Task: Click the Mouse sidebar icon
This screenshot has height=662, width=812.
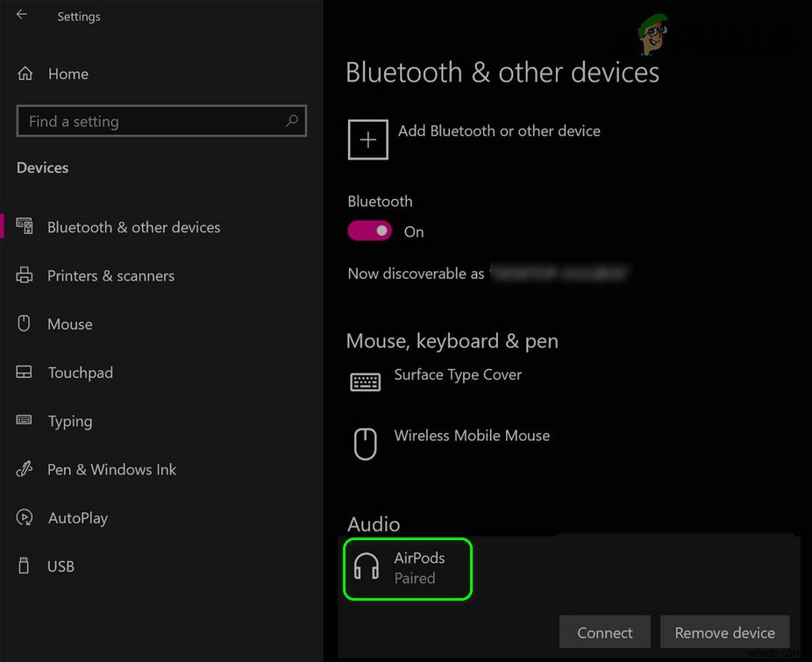Action: (24, 324)
